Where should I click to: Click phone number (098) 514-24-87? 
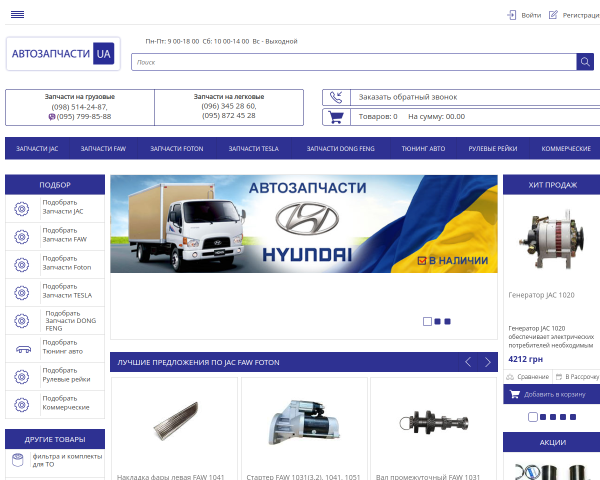(x=80, y=107)
